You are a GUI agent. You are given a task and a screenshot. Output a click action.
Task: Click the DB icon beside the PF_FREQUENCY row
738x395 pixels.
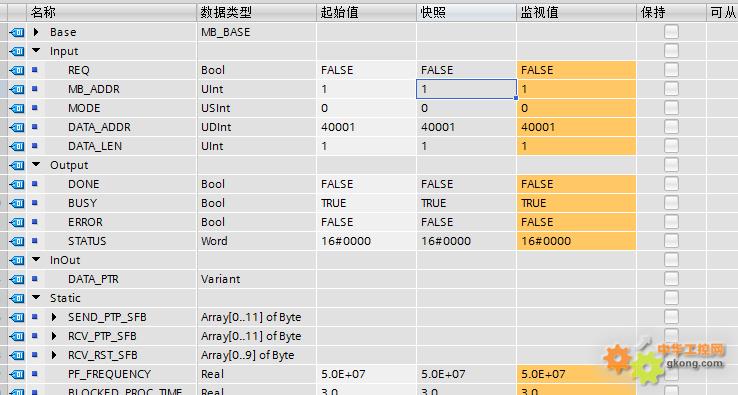pyautogui.click(x=17, y=374)
